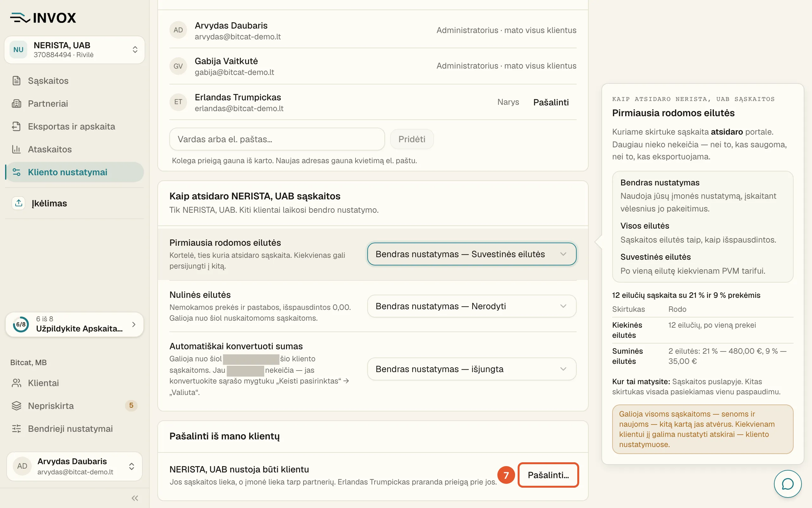The width and height of the screenshot is (812, 508).
Task: Click the Ataskaitos bar chart icon
Action: click(x=16, y=149)
